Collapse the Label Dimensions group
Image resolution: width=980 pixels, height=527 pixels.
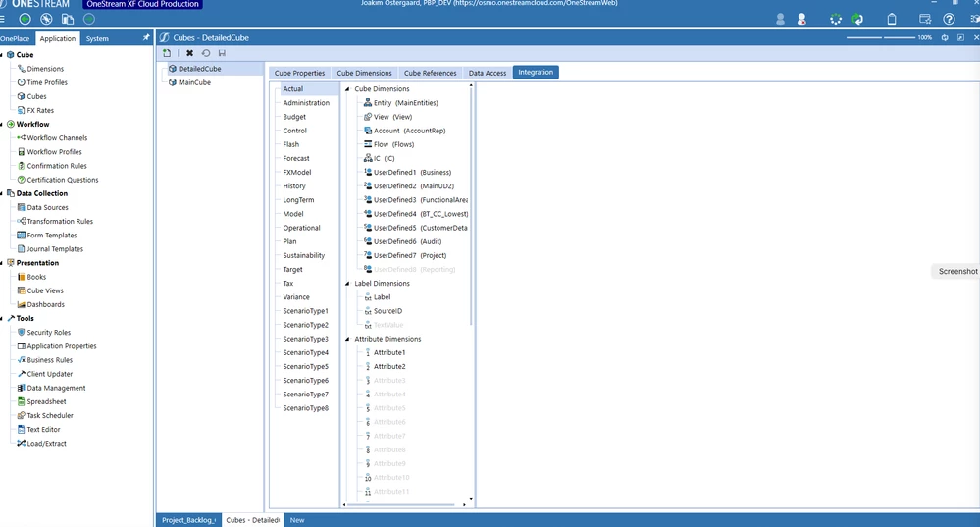[347, 284]
